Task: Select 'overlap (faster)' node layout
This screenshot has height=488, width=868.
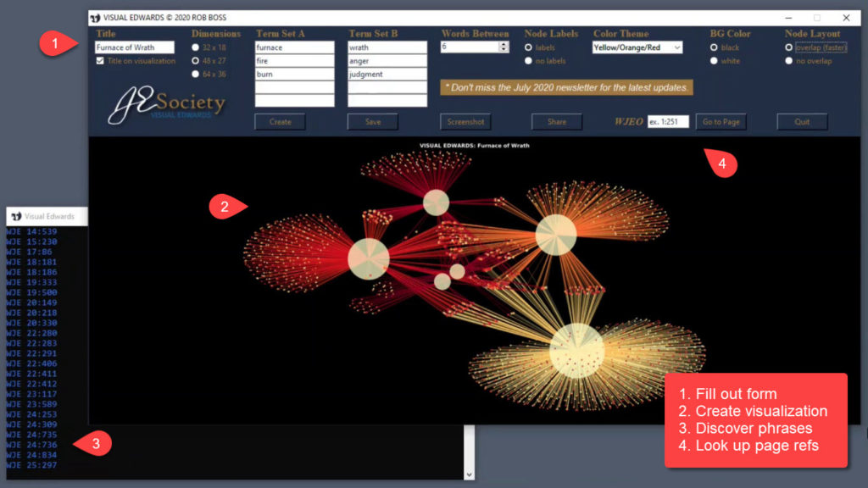Action: pos(789,47)
